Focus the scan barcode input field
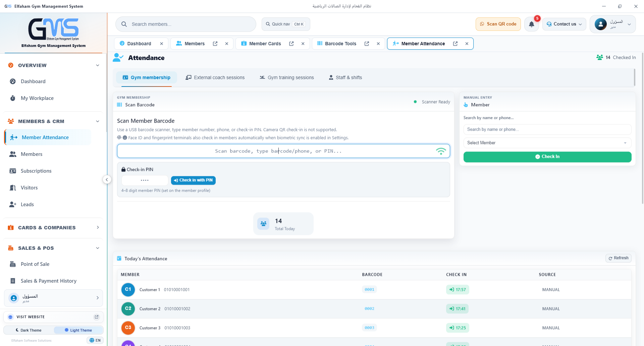 pos(283,151)
